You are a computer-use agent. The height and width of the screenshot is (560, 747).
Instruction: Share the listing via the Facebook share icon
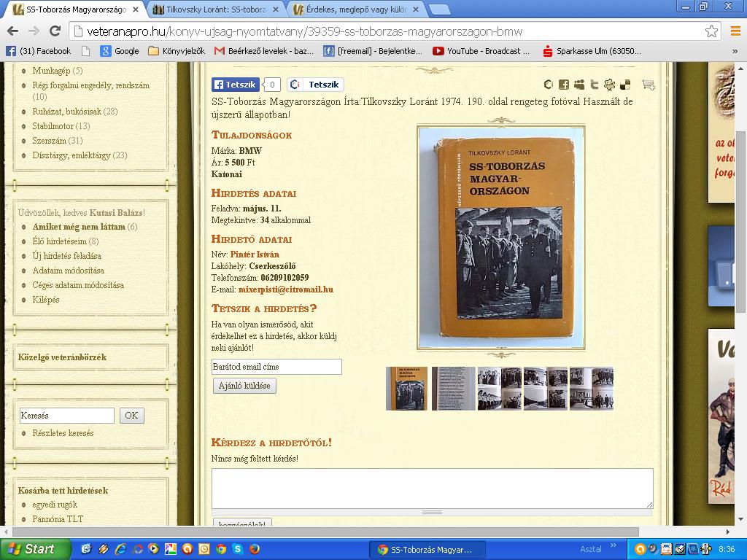564,85
